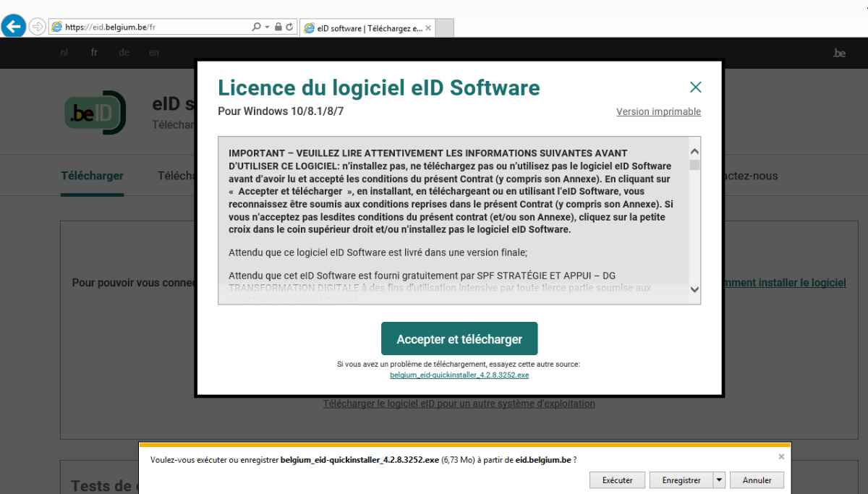Go back with the browser Back arrow
The height and width of the screenshot is (494, 868).
[x=13, y=27]
